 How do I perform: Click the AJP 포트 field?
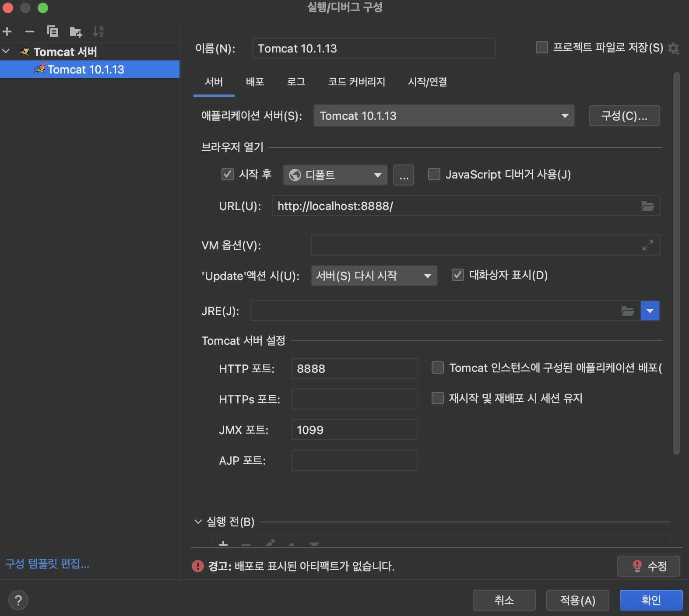(355, 460)
